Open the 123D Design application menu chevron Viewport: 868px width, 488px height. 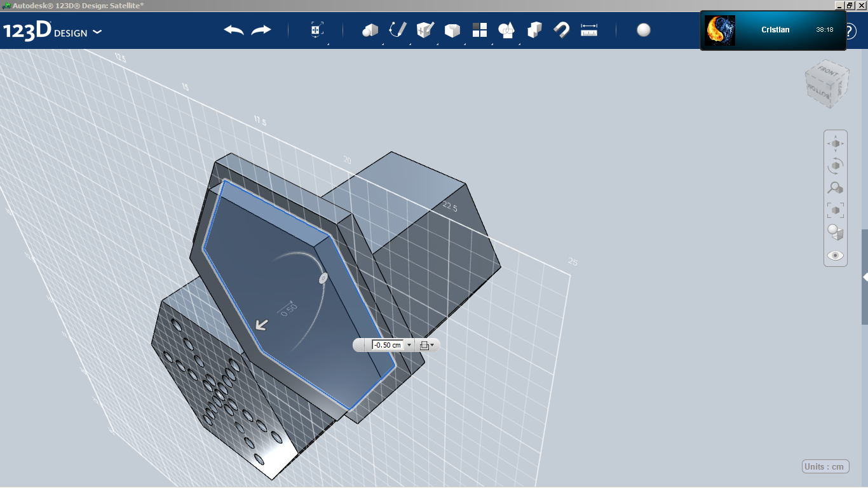click(x=97, y=31)
